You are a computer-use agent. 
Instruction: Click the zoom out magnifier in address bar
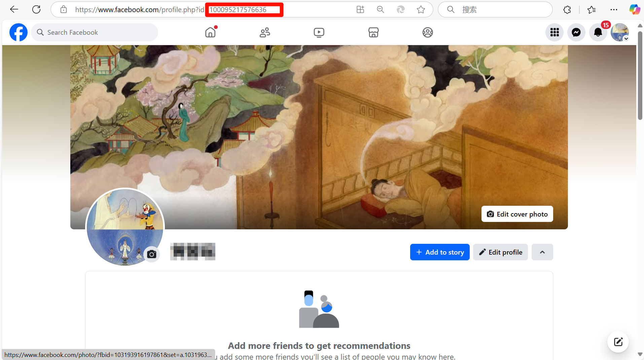(x=381, y=9)
